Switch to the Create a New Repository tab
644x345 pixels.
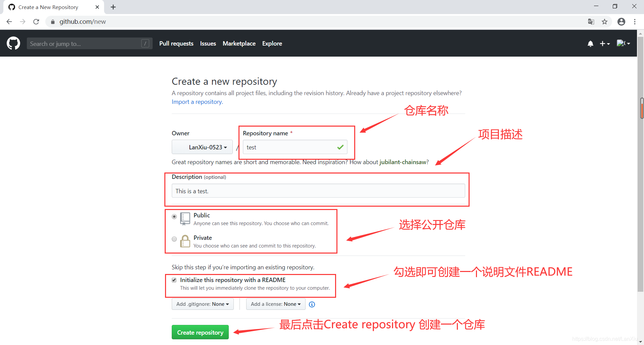tap(54, 7)
